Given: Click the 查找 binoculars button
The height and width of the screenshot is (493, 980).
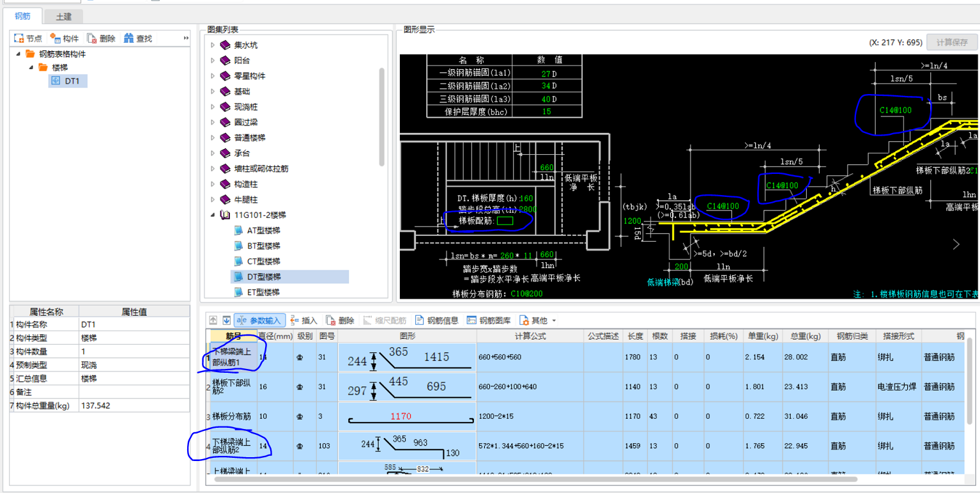Looking at the screenshot, I should (x=138, y=38).
